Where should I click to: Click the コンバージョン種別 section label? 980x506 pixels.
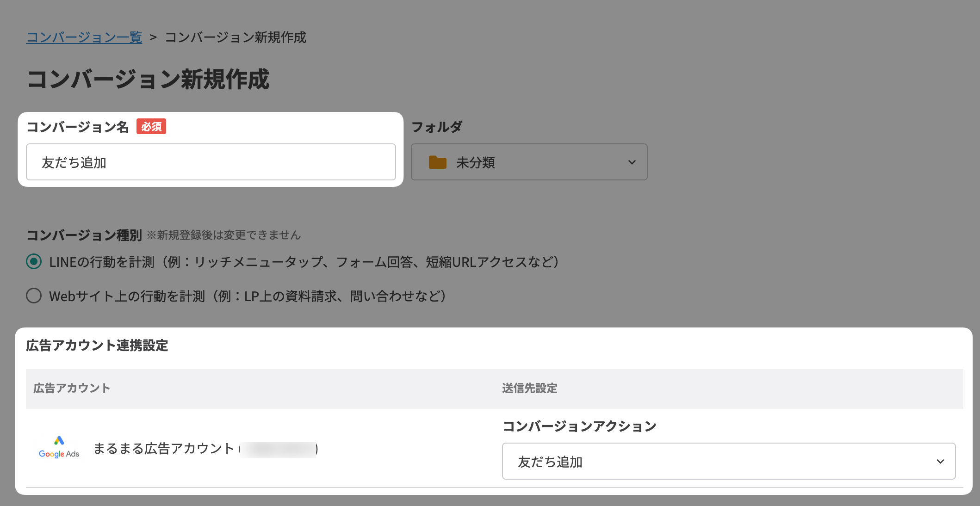point(84,235)
